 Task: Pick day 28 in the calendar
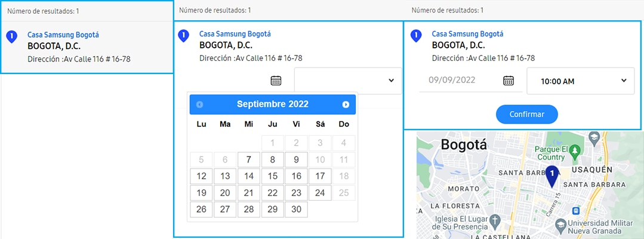248,209
